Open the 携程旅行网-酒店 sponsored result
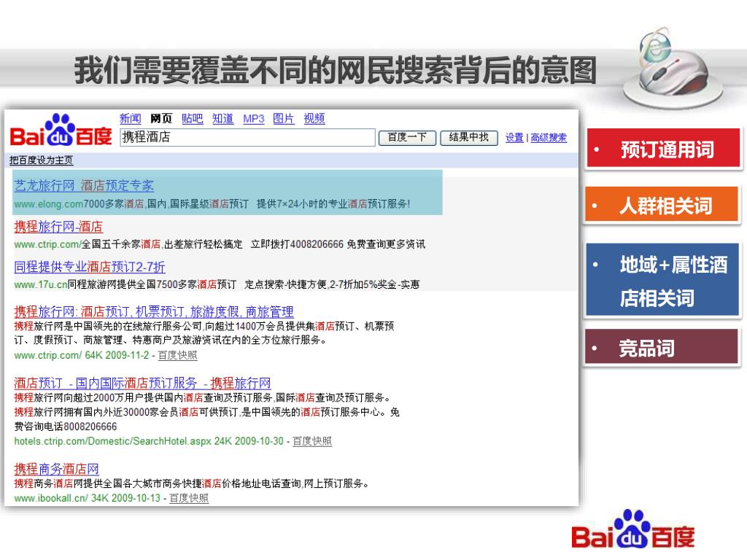The image size is (747, 560). point(58,227)
